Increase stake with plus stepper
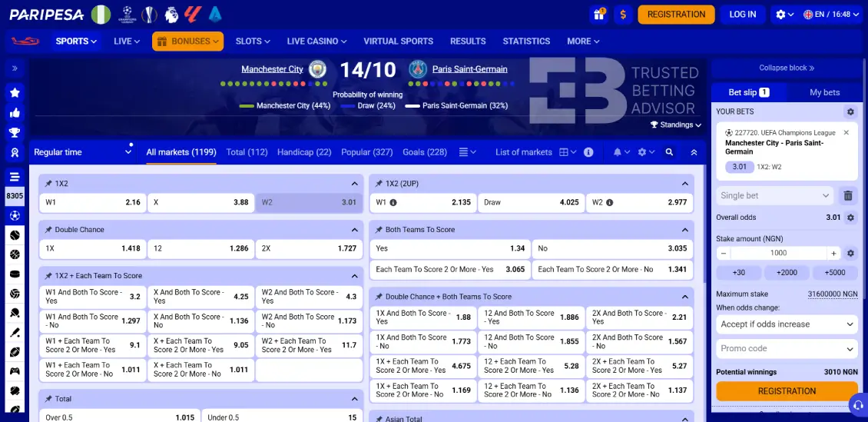 click(833, 253)
